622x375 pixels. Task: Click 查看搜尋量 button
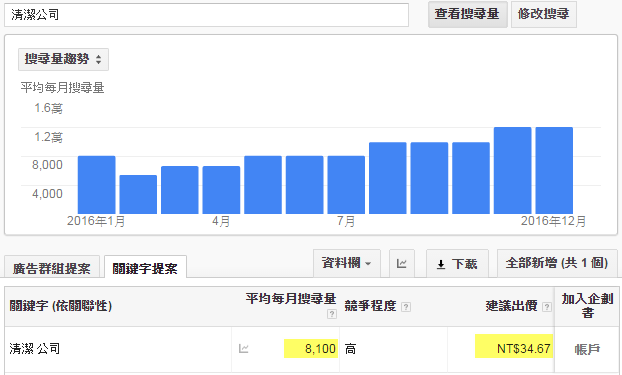[468, 14]
